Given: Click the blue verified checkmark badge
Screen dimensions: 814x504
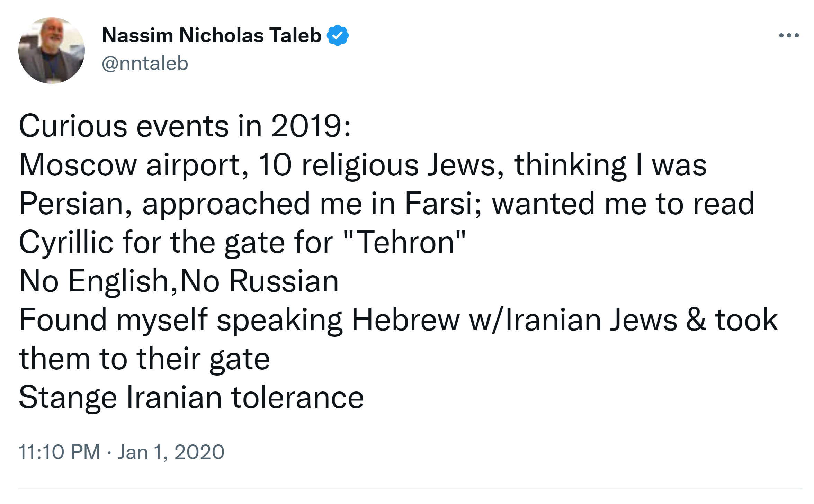Looking at the screenshot, I should (337, 35).
